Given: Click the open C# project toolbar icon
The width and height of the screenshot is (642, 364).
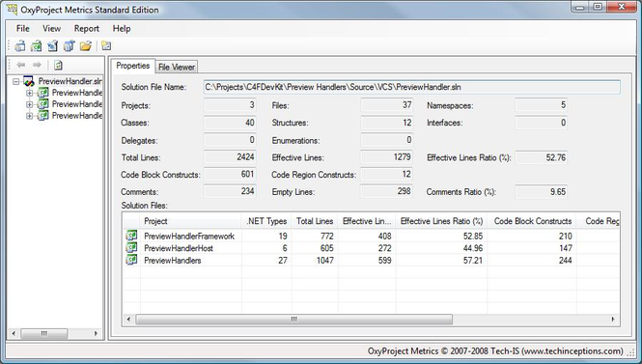Looking at the screenshot, I should click(37, 45).
